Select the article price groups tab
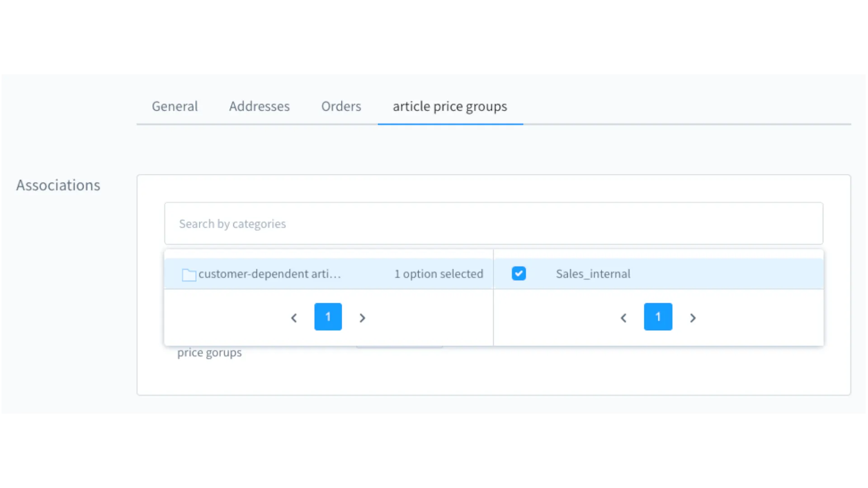Screen dimensions: 868x488 point(449,106)
